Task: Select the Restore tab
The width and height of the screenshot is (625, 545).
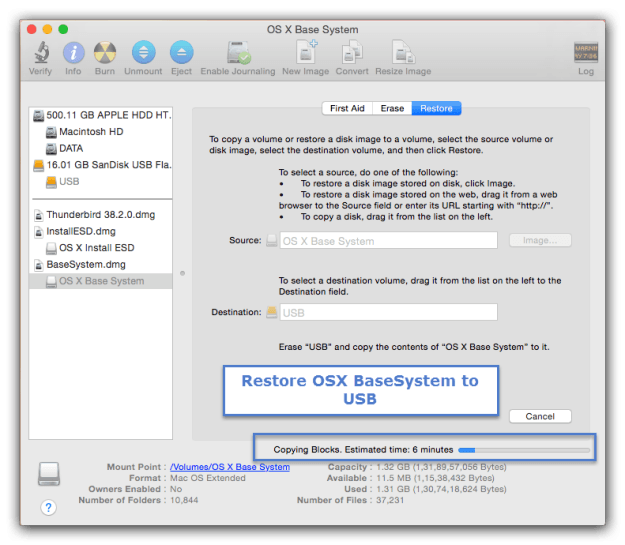Action: (436, 108)
